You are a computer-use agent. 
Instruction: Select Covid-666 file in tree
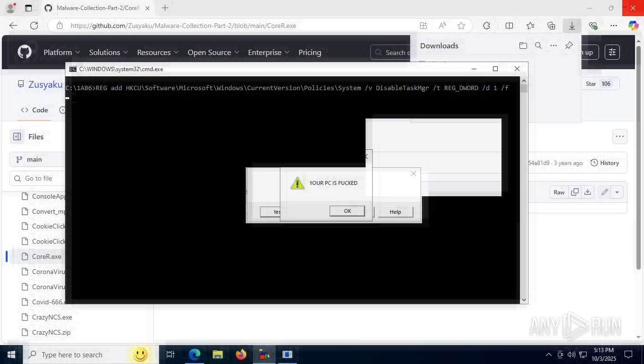tap(49, 302)
